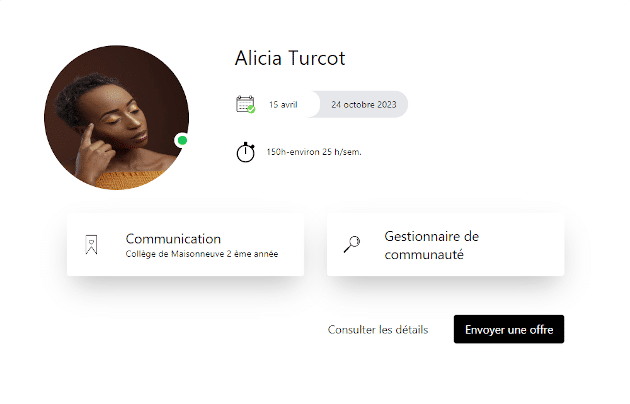This screenshot has height=404, width=630.
Task: Open the Consulter les détails link
Action: (x=378, y=330)
